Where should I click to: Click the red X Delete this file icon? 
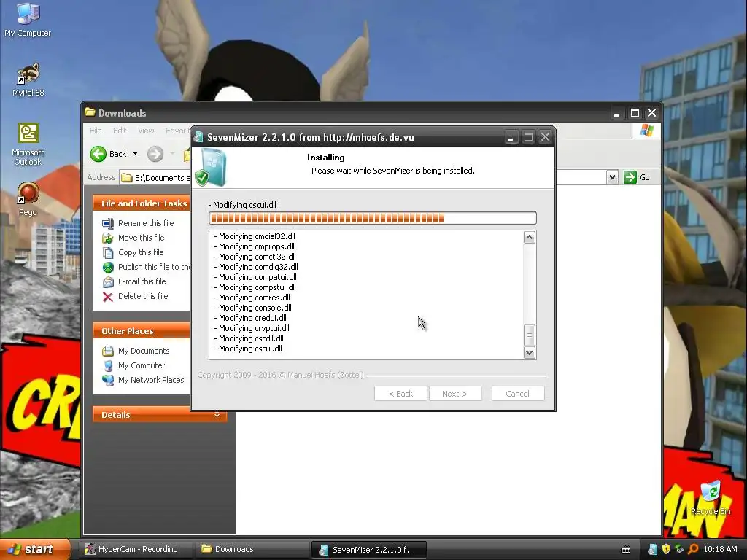108,297
